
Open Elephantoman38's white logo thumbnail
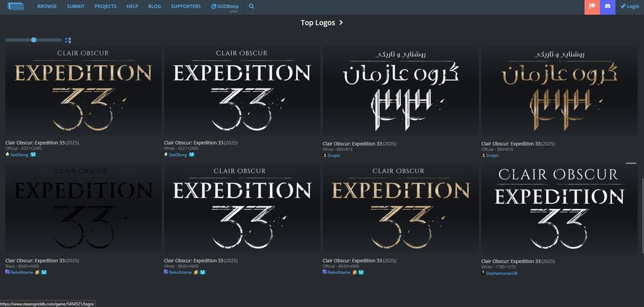point(559,209)
